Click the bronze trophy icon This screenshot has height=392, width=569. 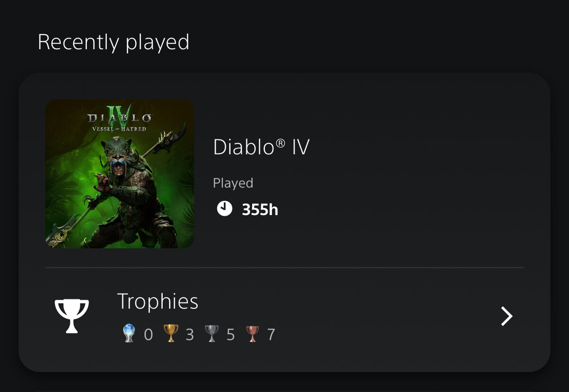point(253,334)
